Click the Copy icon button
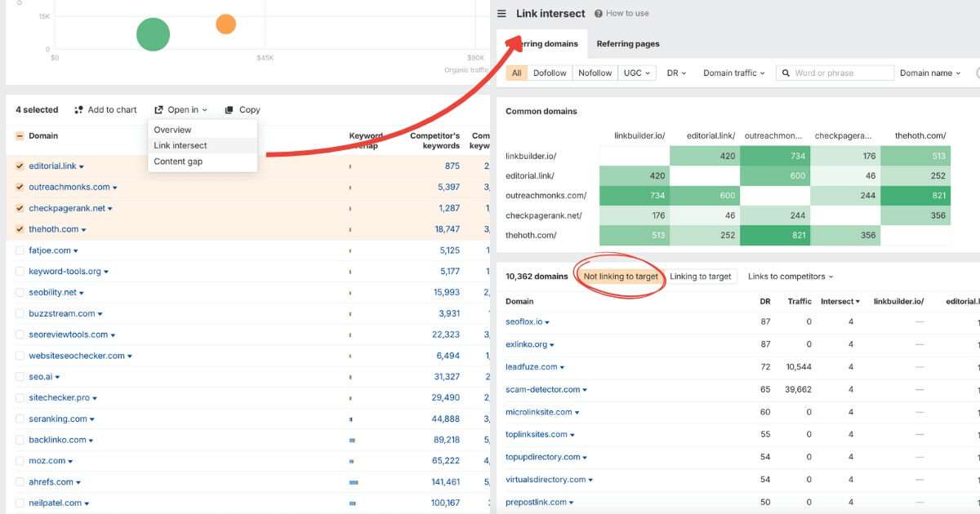 point(229,110)
